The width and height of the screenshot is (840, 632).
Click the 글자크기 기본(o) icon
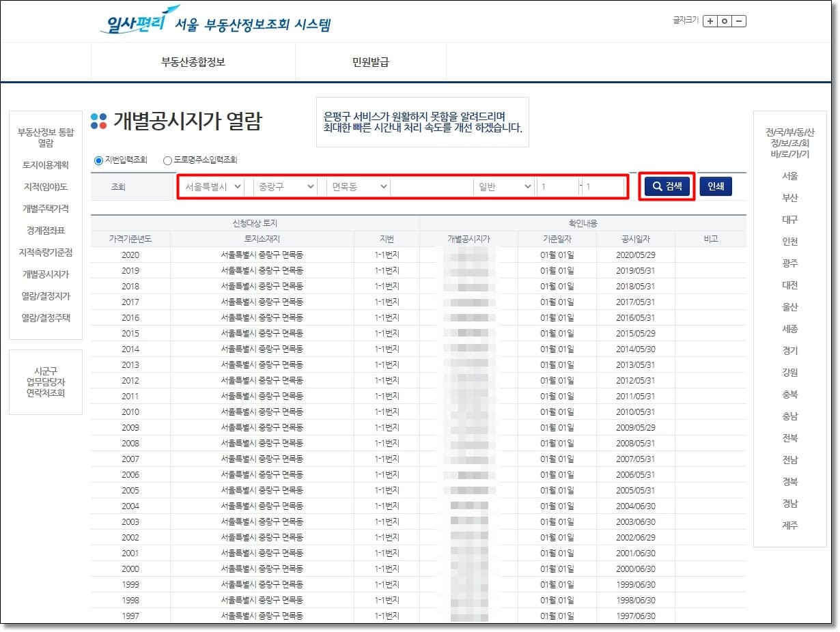pyautogui.click(x=725, y=21)
